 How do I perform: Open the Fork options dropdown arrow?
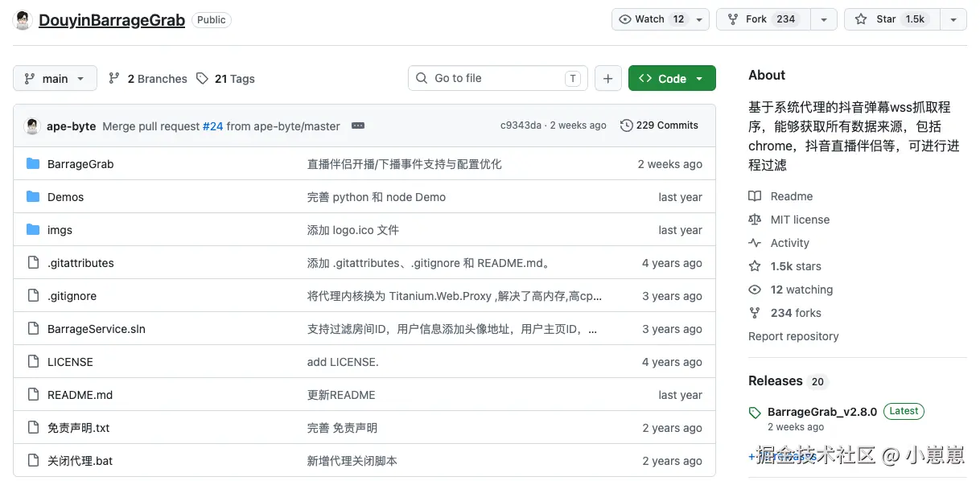823,19
